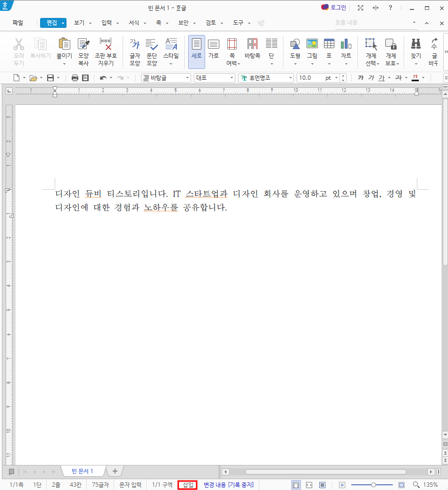
Task: Expand the Shape (도형) dropdown arrow
Action: [x=295, y=64]
